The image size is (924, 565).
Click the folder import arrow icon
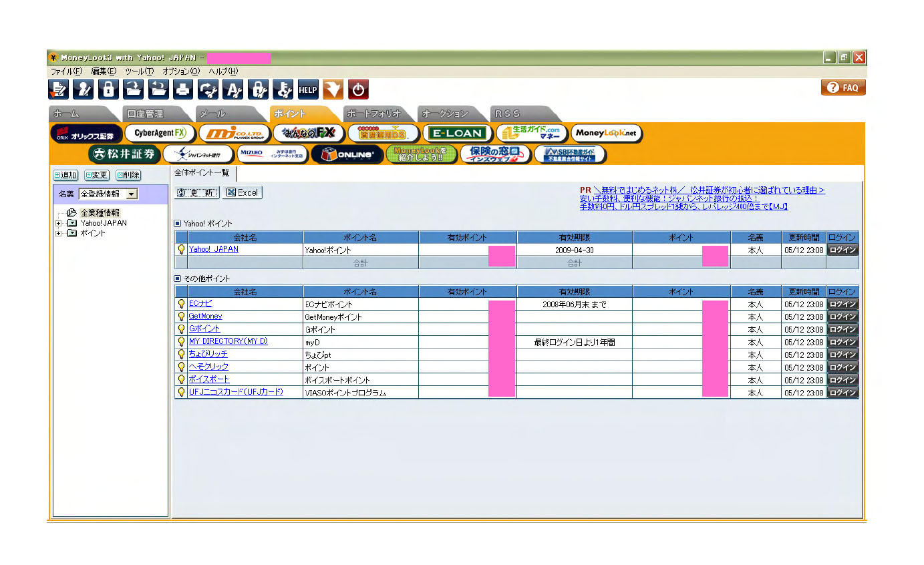pyautogui.click(x=133, y=89)
